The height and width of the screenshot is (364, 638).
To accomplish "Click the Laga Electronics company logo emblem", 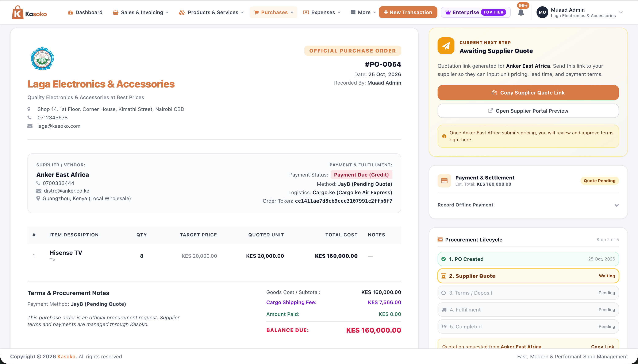I will (x=42, y=58).
